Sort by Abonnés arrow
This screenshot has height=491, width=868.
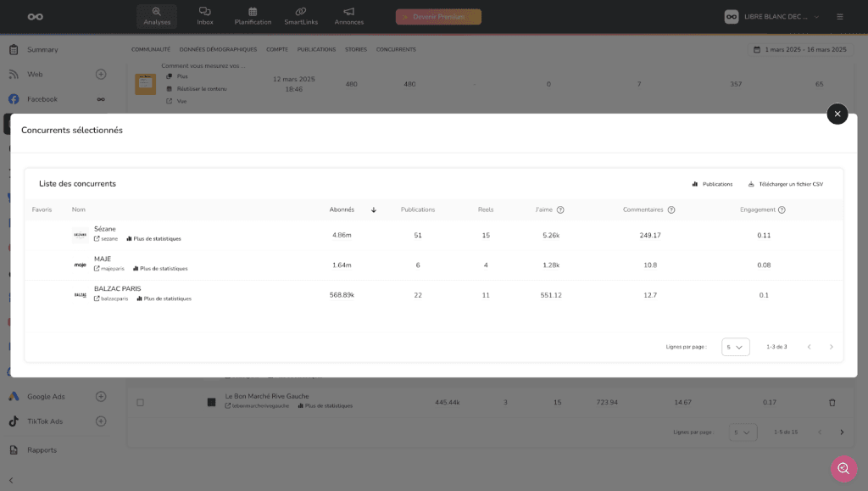pos(373,209)
